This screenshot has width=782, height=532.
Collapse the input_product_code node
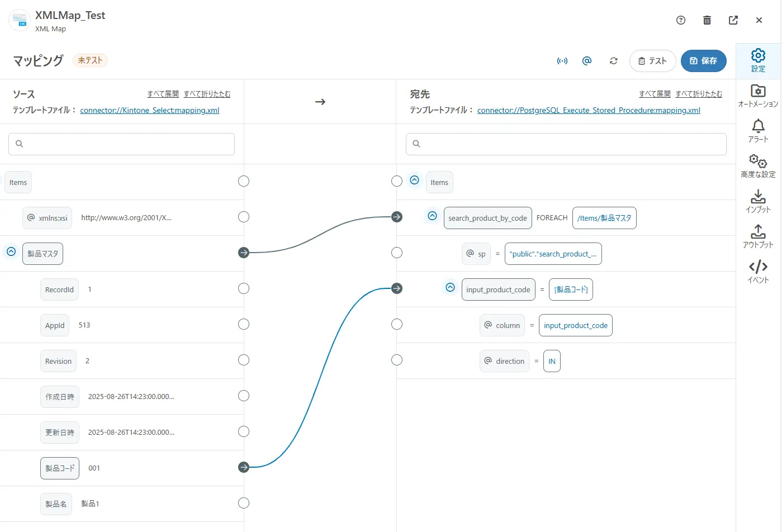tap(450, 287)
